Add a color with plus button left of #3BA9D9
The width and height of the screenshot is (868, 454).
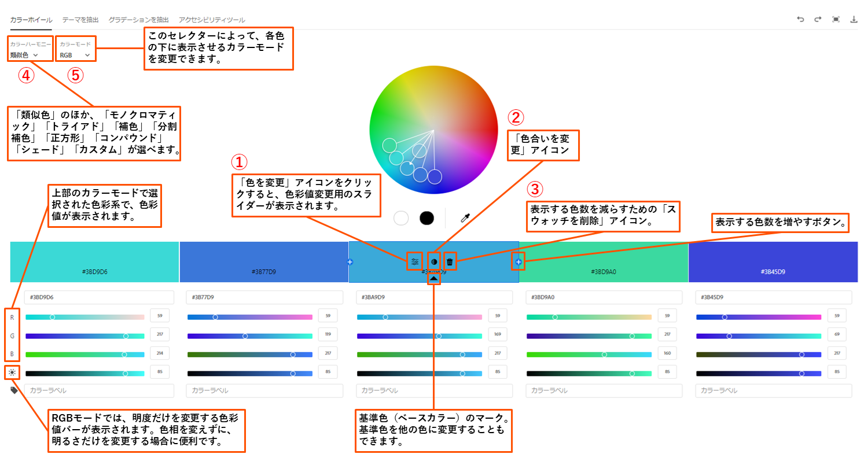pyautogui.click(x=350, y=262)
